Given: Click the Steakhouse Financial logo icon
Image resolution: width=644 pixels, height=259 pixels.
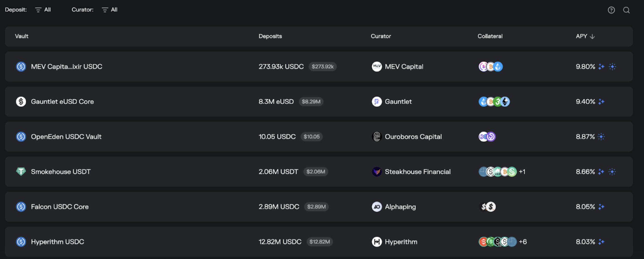Looking at the screenshot, I should [376, 172].
